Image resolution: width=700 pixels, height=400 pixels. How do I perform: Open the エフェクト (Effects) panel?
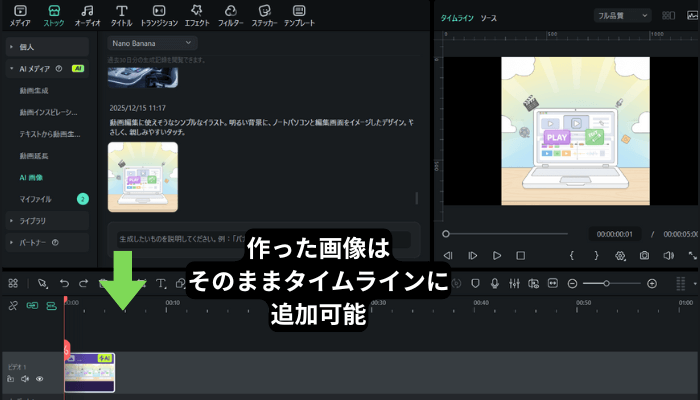click(x=196, y=14)
